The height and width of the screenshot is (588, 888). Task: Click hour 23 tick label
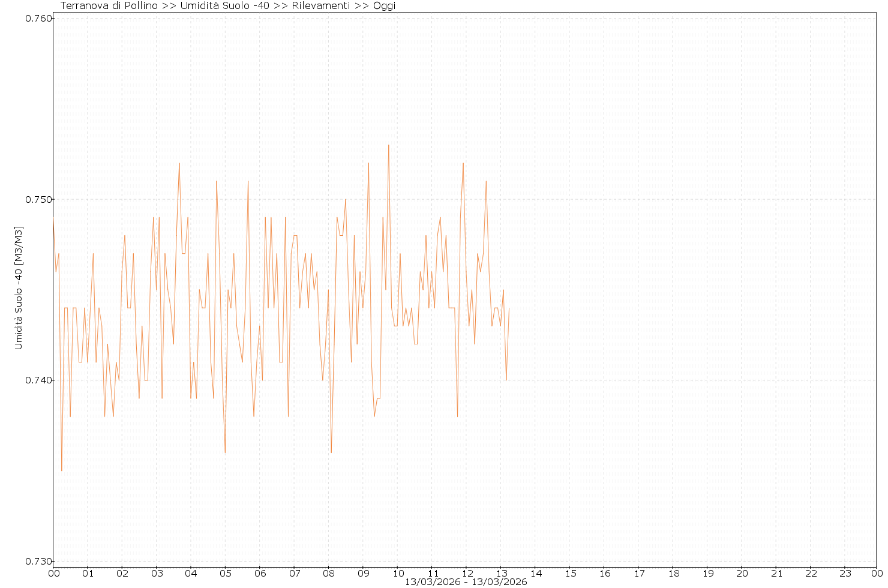point(845,573)
